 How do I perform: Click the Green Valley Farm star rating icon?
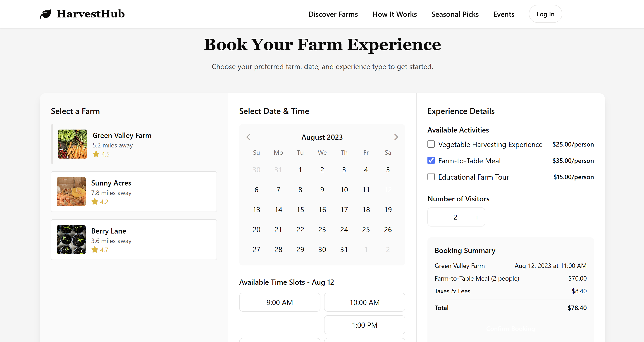coord(96,154)
